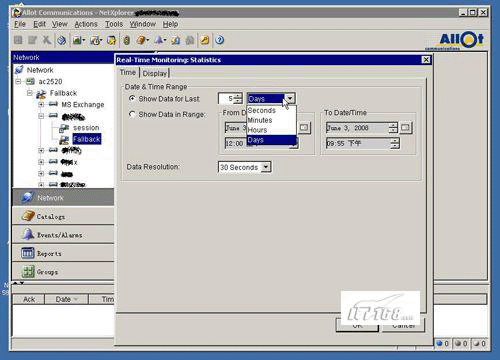The height and width of the screenshot is (360, 500).
Task: Open the Catalogs navigation panel
Action: (x=63, y=216)
